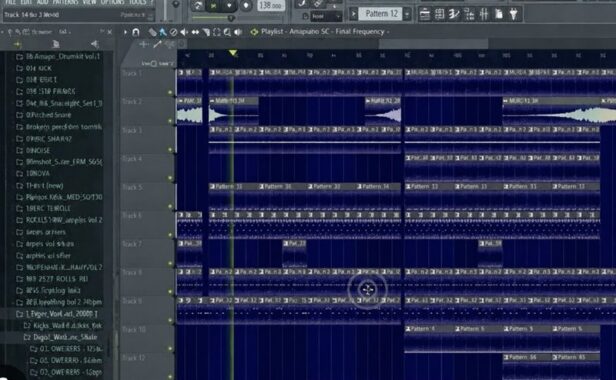The width and height of the screenshot is (616, 380).
Task: Toggle the pattern/song mode button in transport
Action: point(198,6)
